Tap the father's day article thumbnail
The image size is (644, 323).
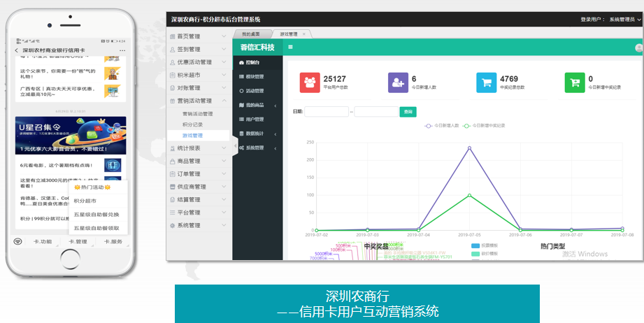click(112, 73)
